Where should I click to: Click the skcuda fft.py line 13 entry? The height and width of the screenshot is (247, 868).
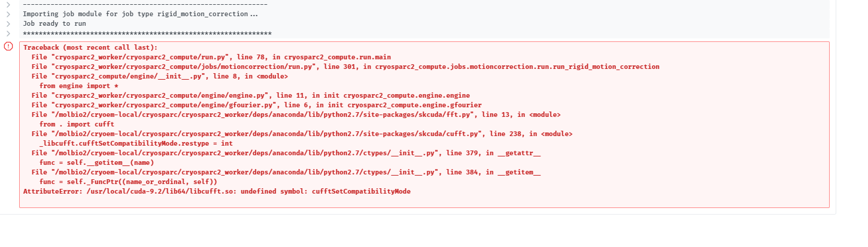(296, 115)
